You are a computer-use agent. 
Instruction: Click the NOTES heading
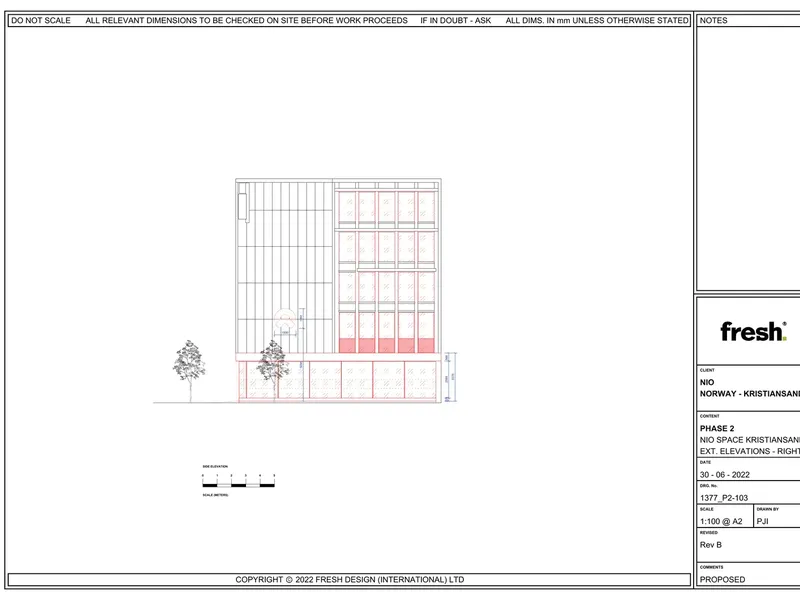(713, 20)
